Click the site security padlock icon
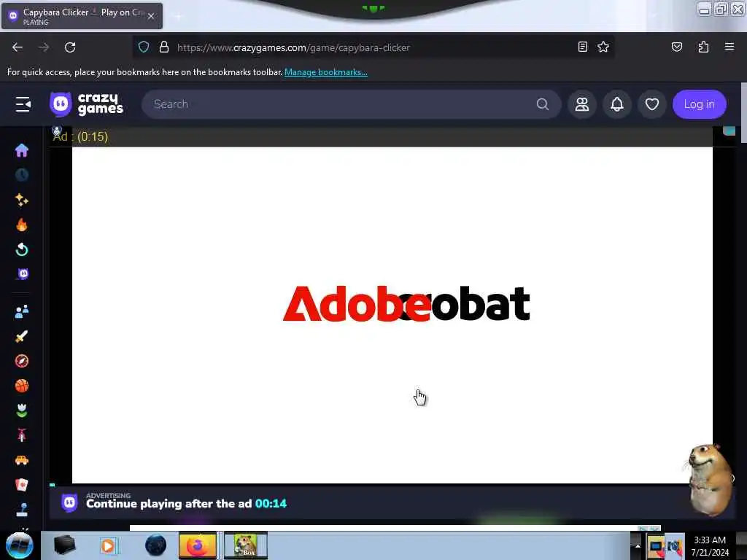 tap(164, 47)
